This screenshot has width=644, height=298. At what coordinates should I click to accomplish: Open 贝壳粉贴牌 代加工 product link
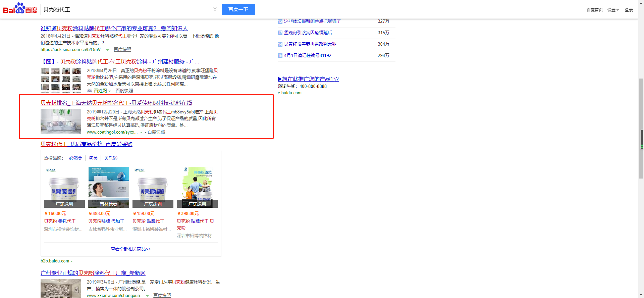pos(106,221)
